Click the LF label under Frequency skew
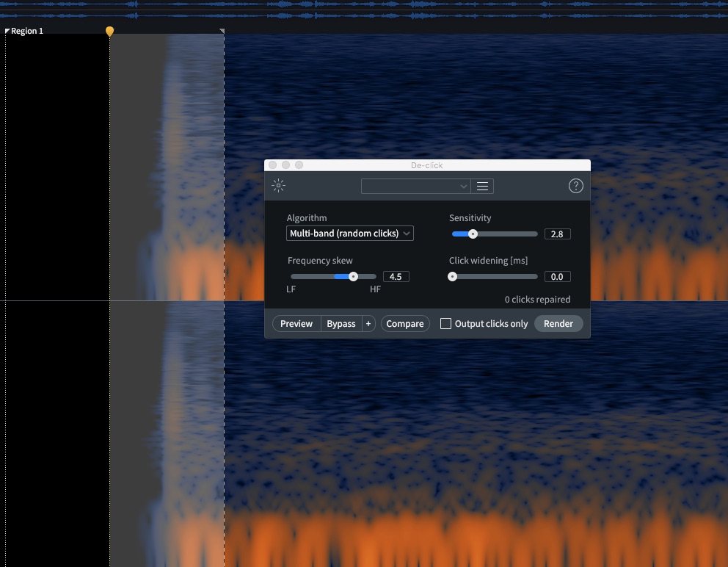The image size is (728, 567). pos(291,289)
